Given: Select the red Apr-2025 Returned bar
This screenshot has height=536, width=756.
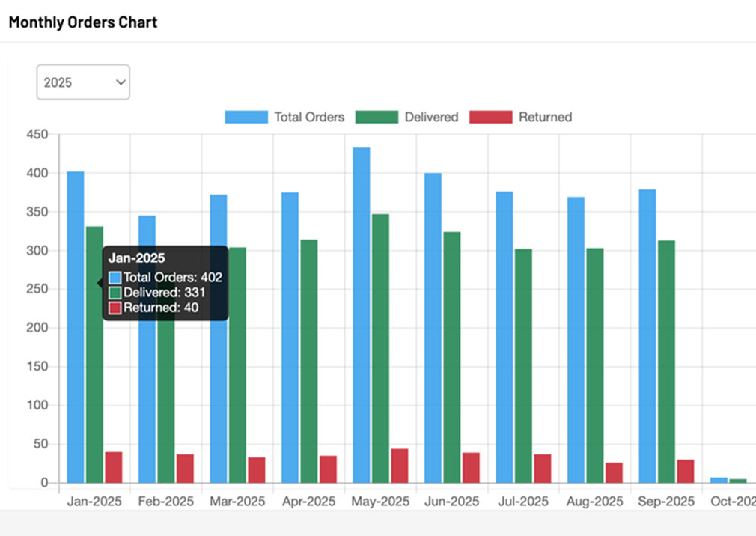Looking at the screenshot, I should pos(328,469).
